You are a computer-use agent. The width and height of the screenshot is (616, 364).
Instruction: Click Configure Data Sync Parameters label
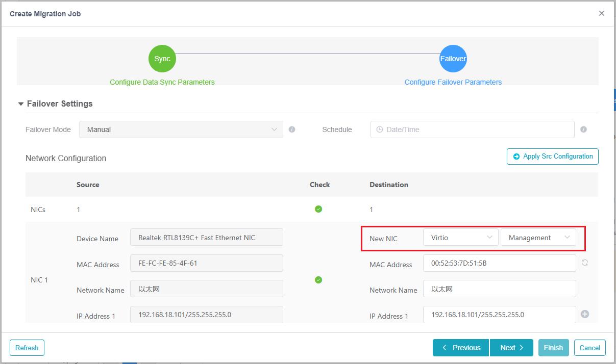pos(162,82)
